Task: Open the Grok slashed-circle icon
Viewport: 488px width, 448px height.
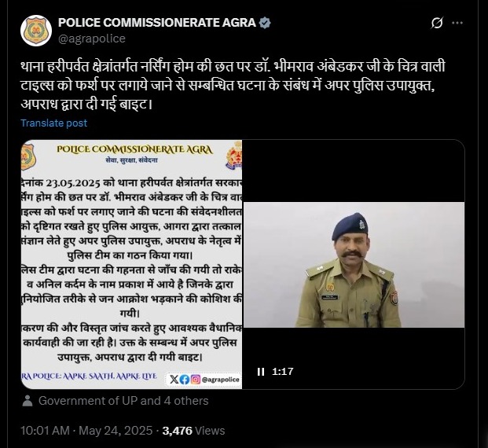Action: [437, 23]
